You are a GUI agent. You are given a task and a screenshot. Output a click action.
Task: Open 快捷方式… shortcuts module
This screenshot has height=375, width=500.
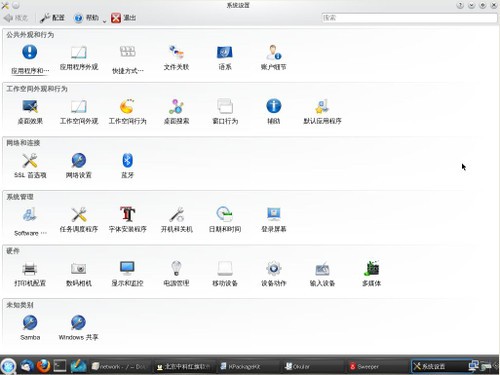(128, 59)
